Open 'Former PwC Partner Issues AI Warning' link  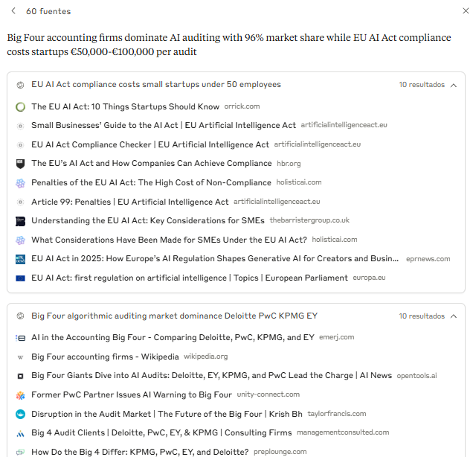[132, 394]
